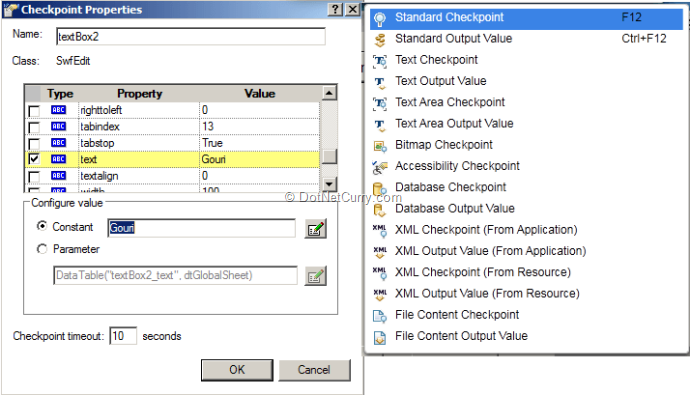Select the Constant radio button
Viewport: 690px width, 395px height.
[x=42, y=226]
